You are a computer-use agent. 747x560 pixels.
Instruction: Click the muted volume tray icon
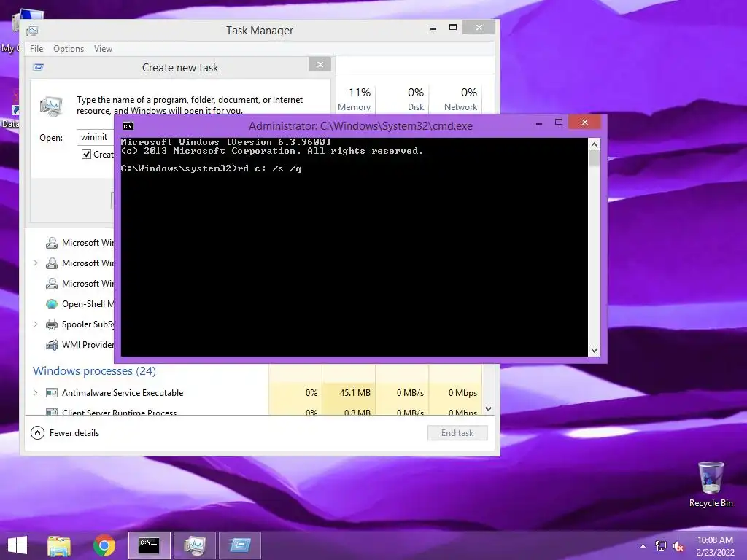tap(678, 546)
